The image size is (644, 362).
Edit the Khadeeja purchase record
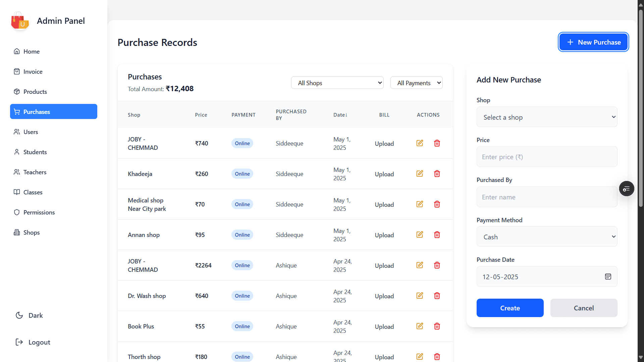(420, 174)
